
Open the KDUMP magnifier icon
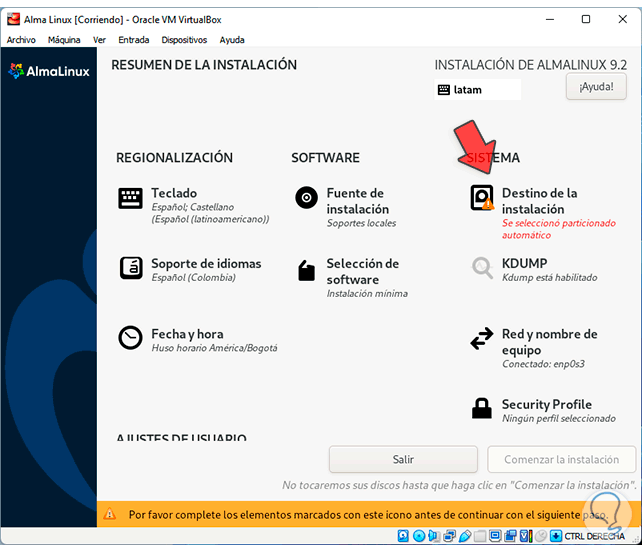482,268
